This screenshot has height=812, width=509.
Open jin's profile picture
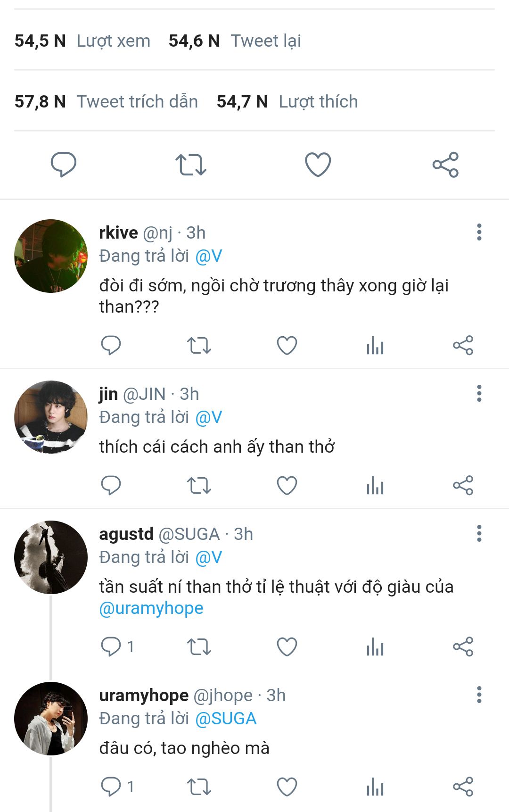pos(51,417)
